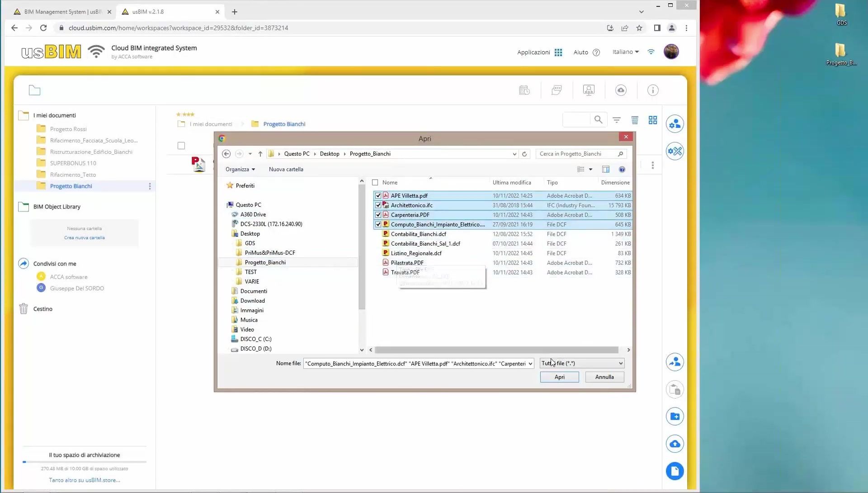
Task: Uncheck Carpenteria.PDF checkbox
Action: tap(378, 215)
